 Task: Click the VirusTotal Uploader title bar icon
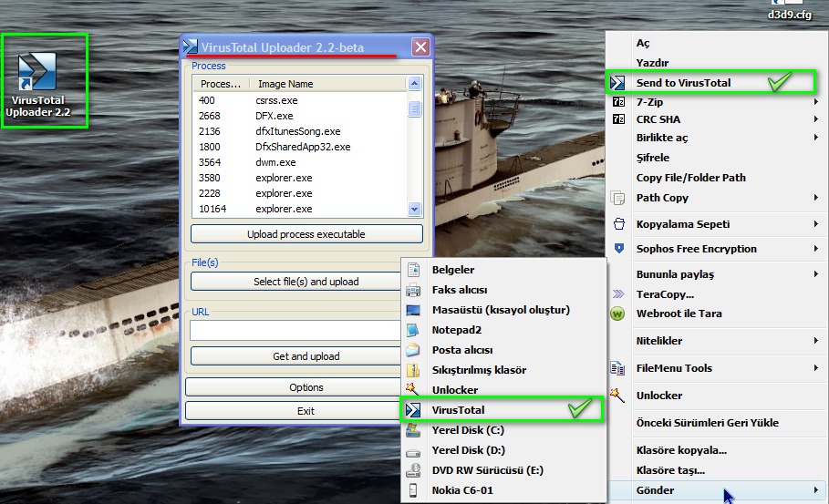click(191, 47)
